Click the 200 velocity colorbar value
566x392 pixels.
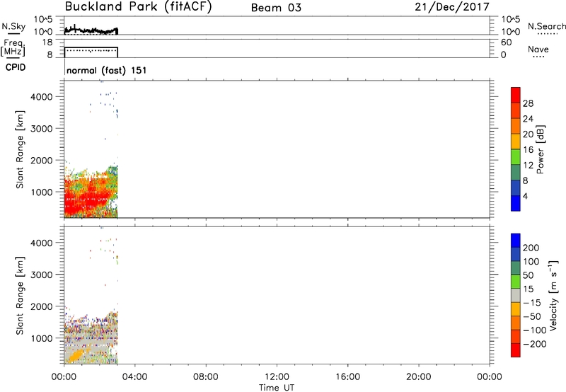click(531, 248)
